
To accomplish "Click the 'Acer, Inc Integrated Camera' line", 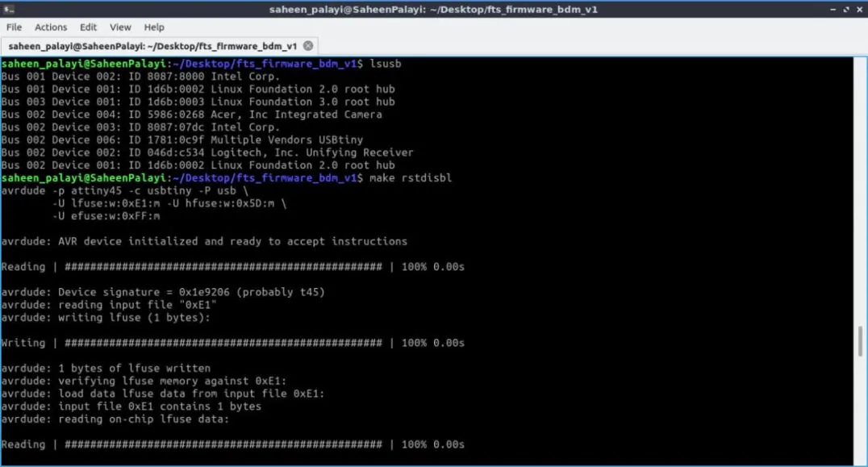I will pos(191,115).
